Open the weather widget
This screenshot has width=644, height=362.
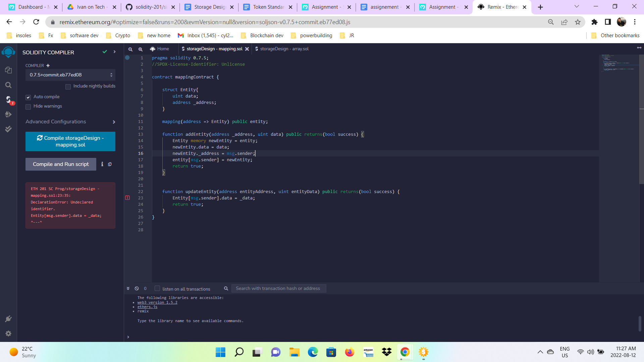23,352
